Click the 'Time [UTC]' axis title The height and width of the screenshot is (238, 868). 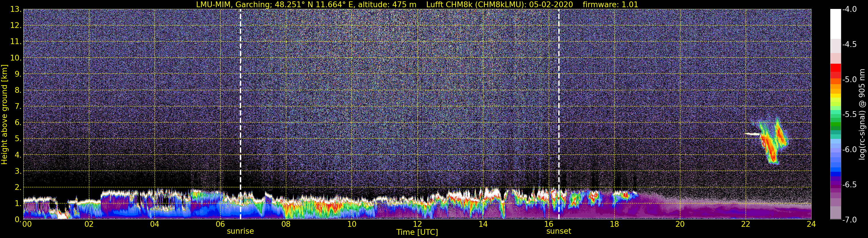click(417, 232)
